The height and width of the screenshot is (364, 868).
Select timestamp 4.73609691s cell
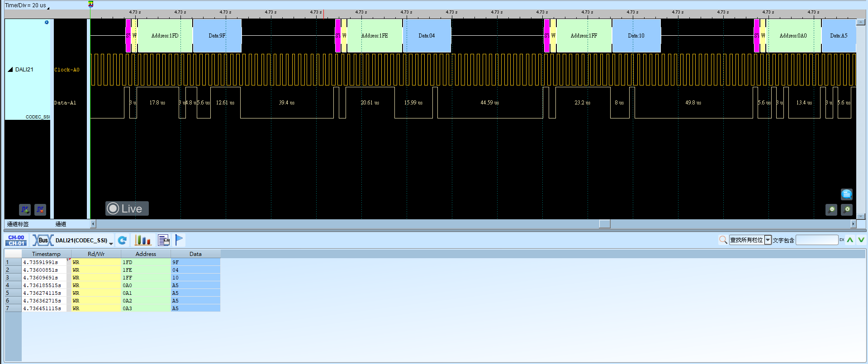click(44, 278)
